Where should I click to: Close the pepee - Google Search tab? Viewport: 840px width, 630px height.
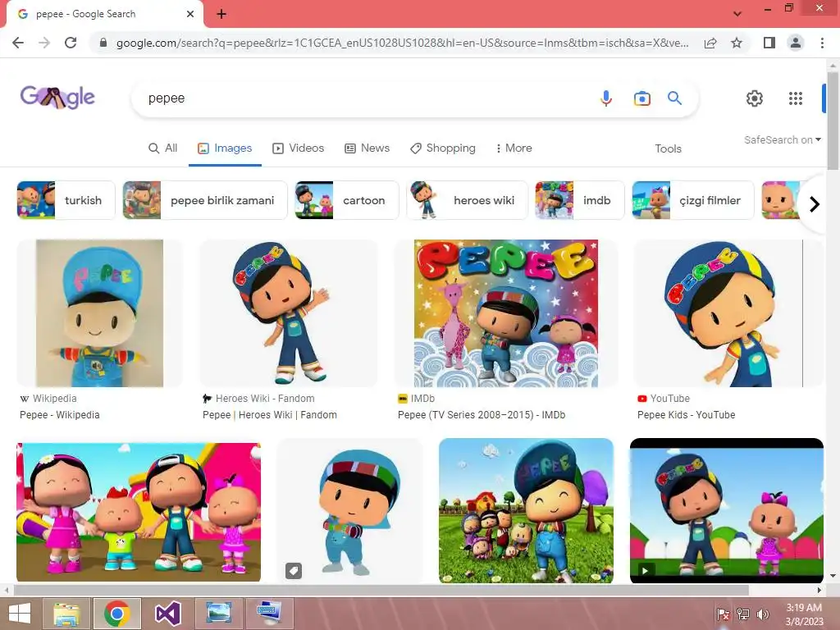(190, 14)
